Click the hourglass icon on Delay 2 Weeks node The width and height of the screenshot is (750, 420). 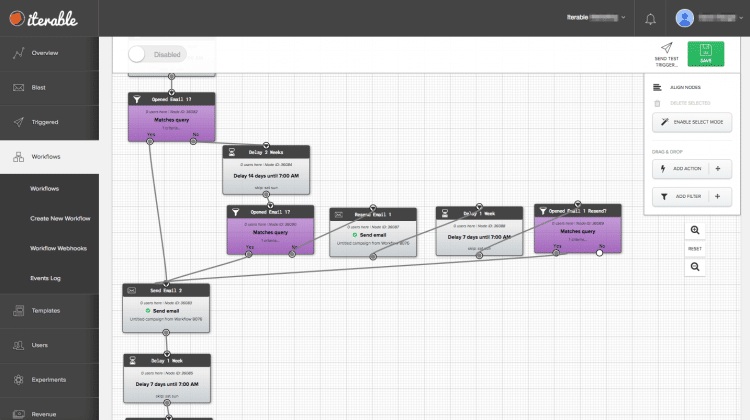[x=232, y=152]
